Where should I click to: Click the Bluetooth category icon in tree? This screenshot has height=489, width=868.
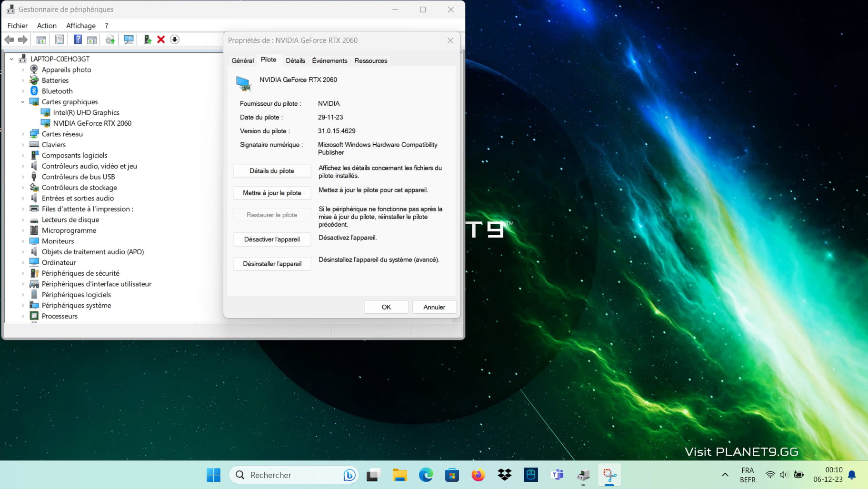[x=34, y=91]
